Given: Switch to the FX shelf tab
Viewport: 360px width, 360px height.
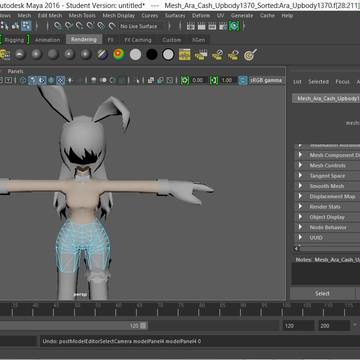Looking at the screenshot, I should 110,40.
